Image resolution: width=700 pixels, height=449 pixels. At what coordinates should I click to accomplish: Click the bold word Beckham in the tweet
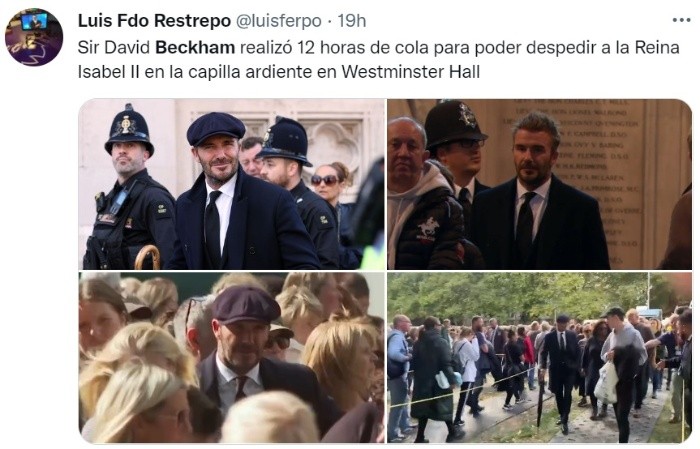tap(195, 47)
